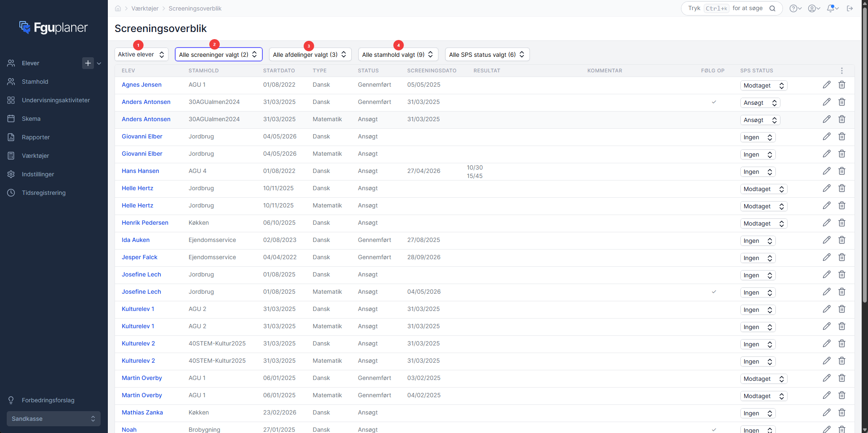Click Værktøjer breadcrumb link
The height and width of the screenshot is (433, 868).
(x=145, y=8)
